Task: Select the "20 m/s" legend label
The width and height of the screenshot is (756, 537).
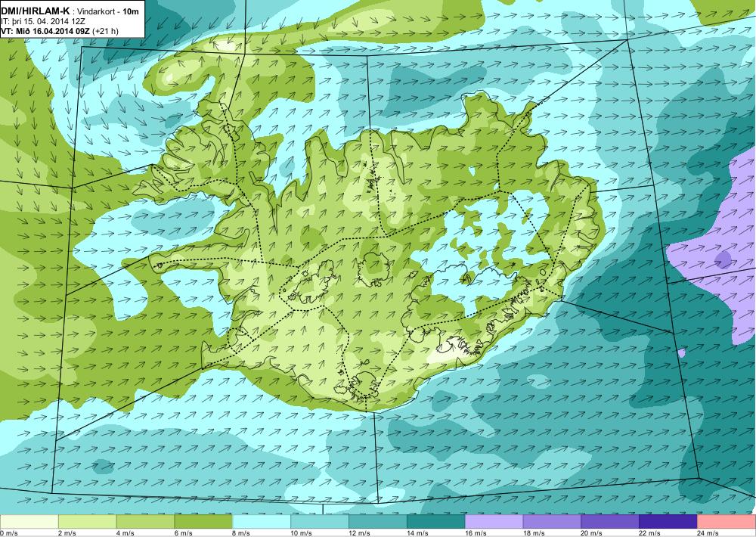Action: [x=592, y=533]
